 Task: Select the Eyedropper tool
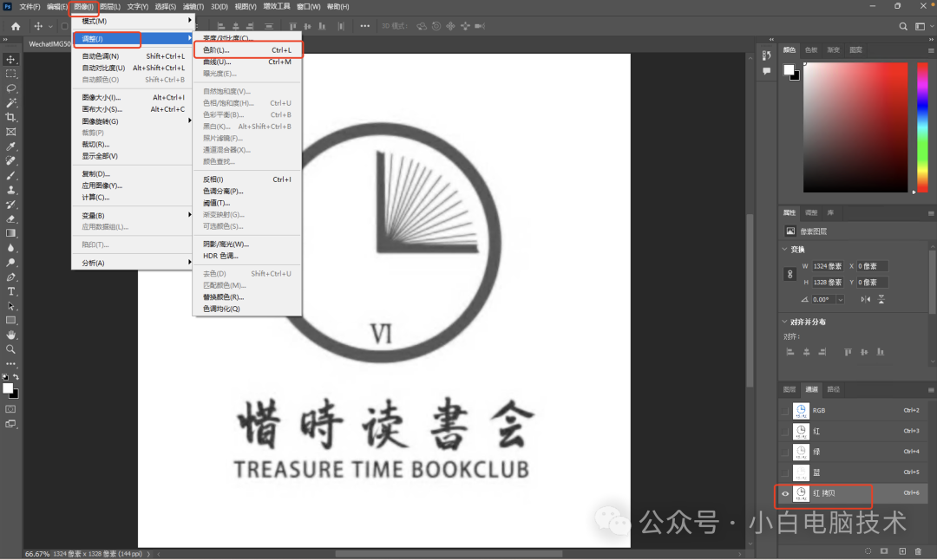point(10,147)
